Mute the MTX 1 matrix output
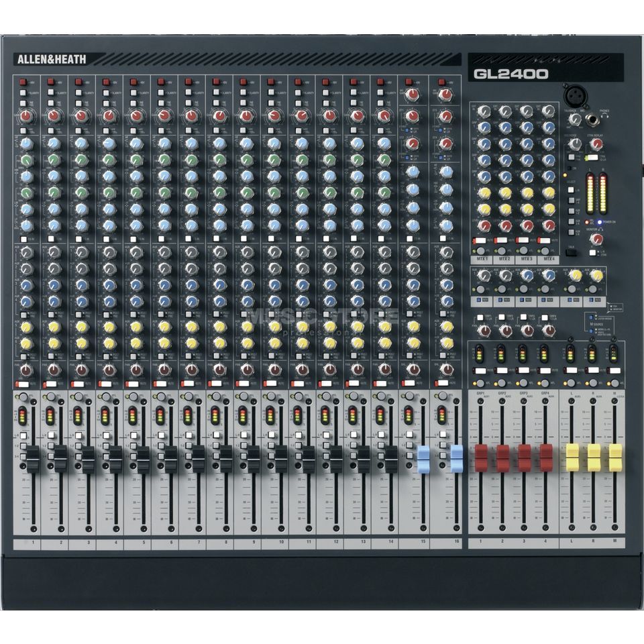This screenshot has height=644, width=644. click(479, 241)
